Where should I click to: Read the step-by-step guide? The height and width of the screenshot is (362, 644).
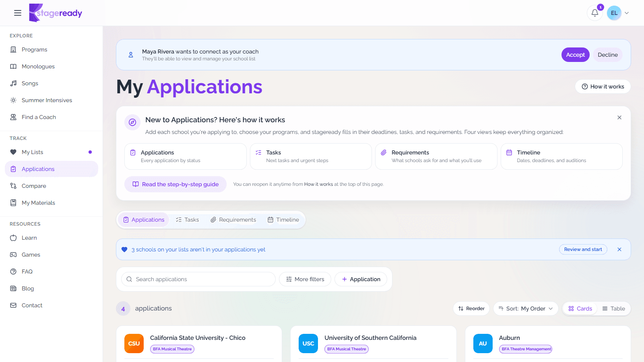tap(175, 184)
